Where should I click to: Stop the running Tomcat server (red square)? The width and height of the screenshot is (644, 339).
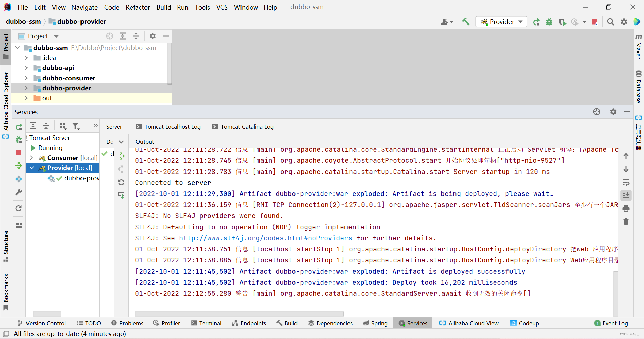[595, 21]
